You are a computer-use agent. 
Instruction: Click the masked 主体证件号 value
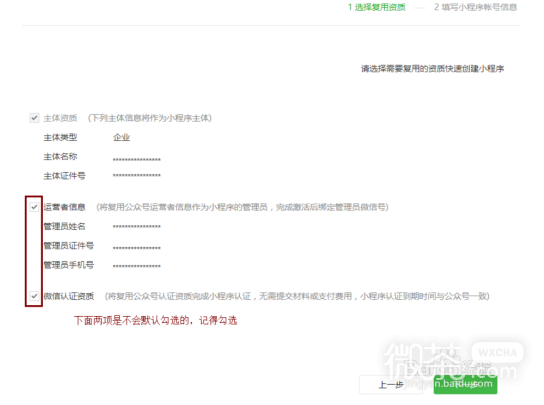point(137,176)
